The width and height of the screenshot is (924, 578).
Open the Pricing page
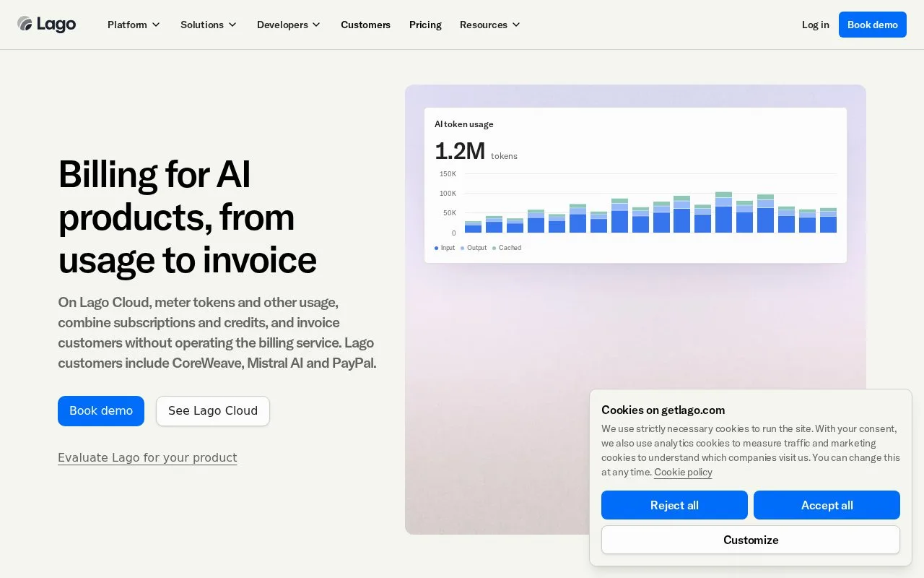pyautogui.click(x=425, y=25)
